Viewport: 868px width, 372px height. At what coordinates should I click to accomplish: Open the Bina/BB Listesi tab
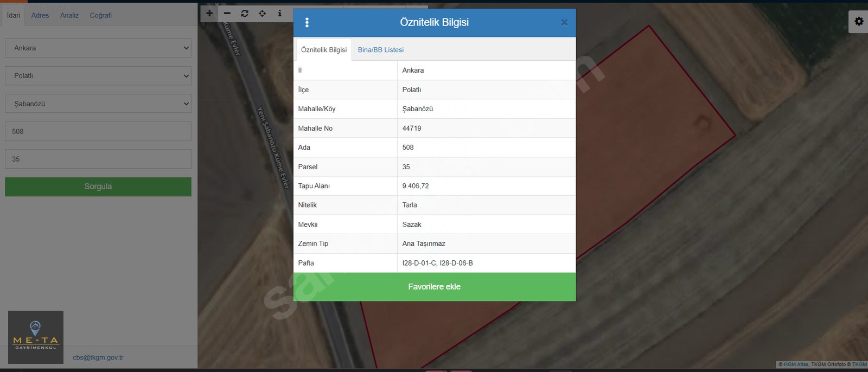(381, 50)
